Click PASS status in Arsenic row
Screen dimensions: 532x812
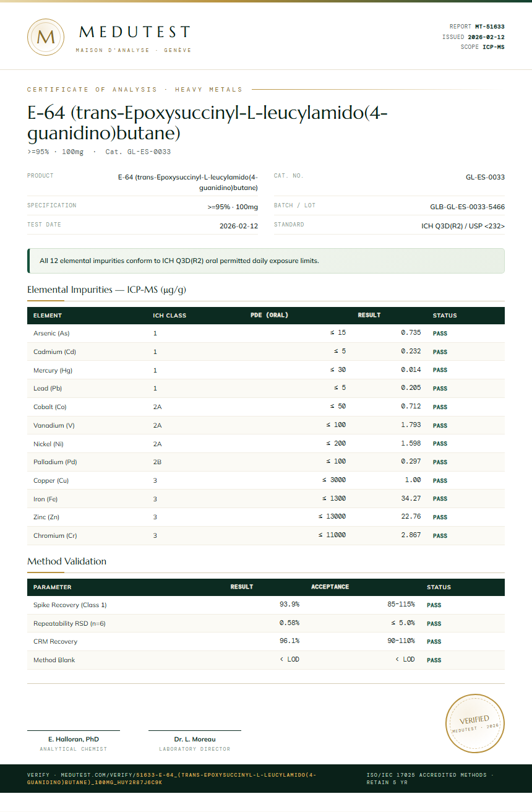[440, 334]
